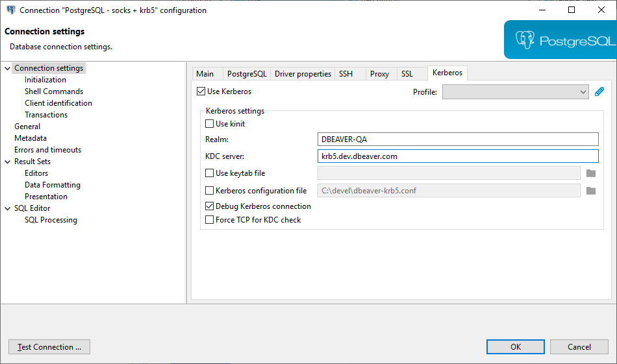Open the PostgreSQL tab
617x364 pixels.
click(247, 74)
